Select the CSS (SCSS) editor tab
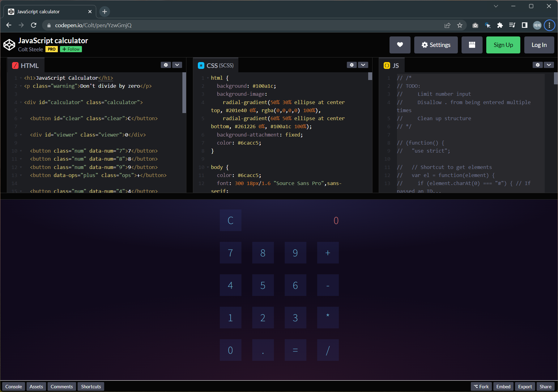The width and height of the screenshot is (558, 392). [x=216, y=65]
